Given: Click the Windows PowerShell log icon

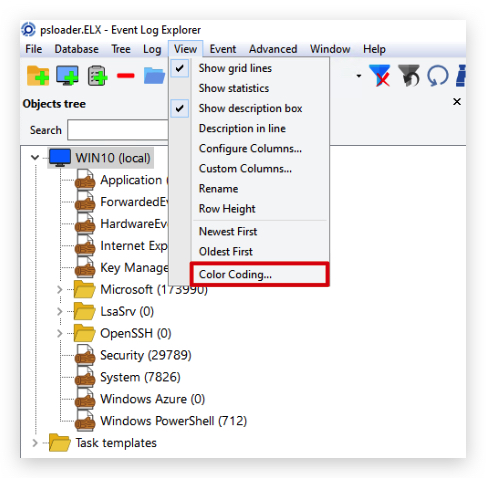Looking at the screenshot, I should [x=85, y=420].
